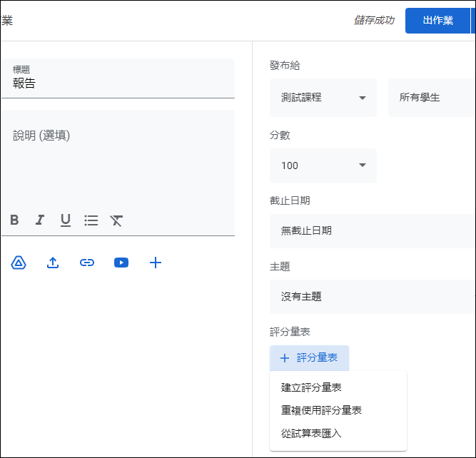
Task: Create new attachment with plus icon
Action: (156, 263)
